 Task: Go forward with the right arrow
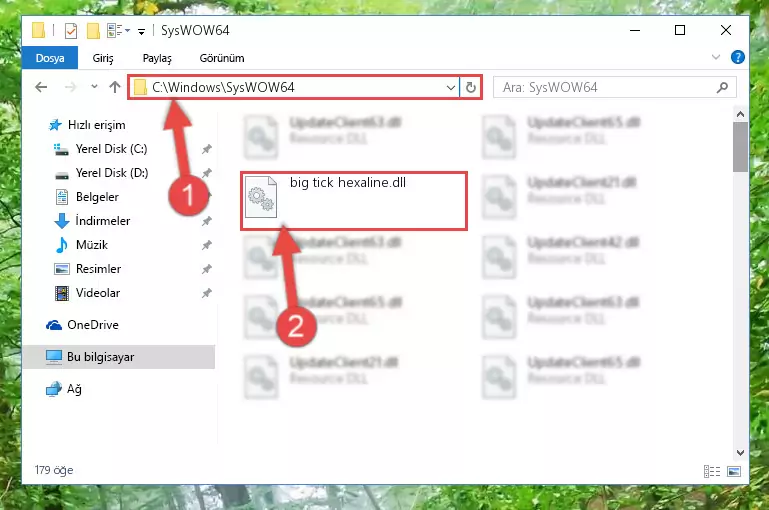[71, 87]
